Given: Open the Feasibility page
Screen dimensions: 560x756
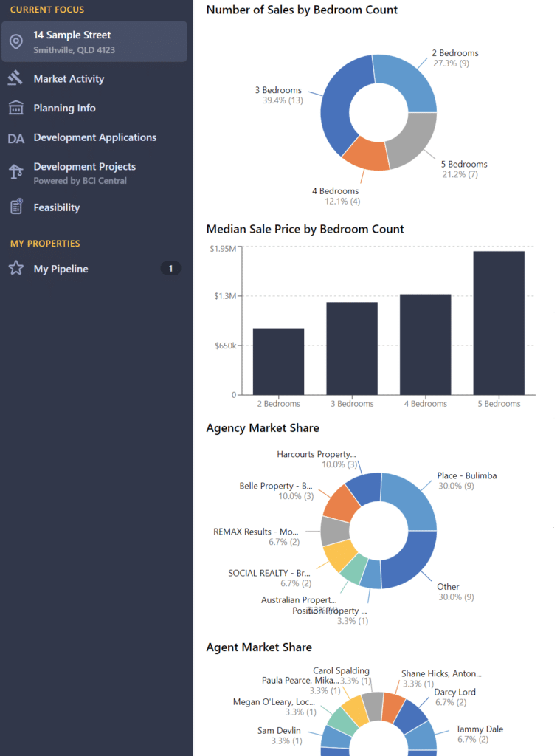Looking at the screenshot, I should (x=56, y=208).
